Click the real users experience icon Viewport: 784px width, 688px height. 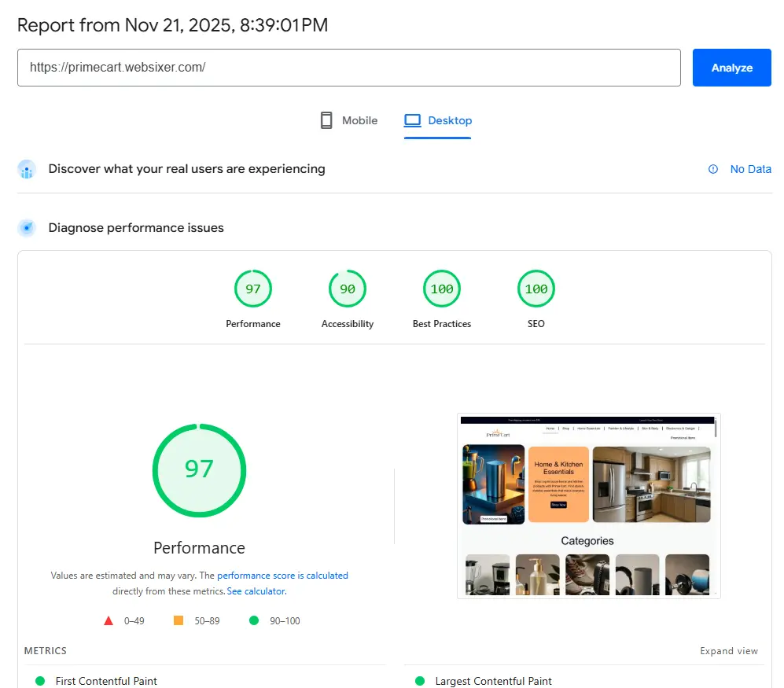tap(28, 169)
